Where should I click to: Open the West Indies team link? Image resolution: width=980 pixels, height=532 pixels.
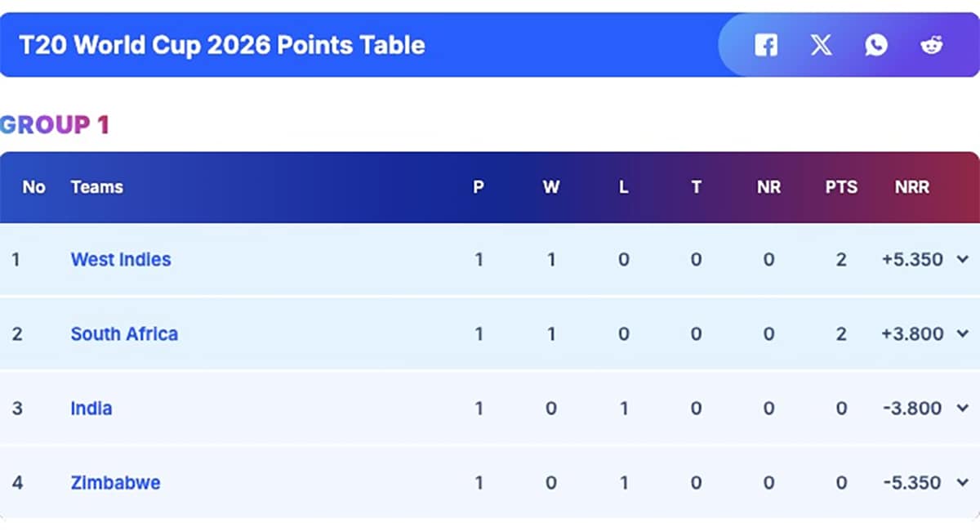pyautogui.click(x=121, y=260)
